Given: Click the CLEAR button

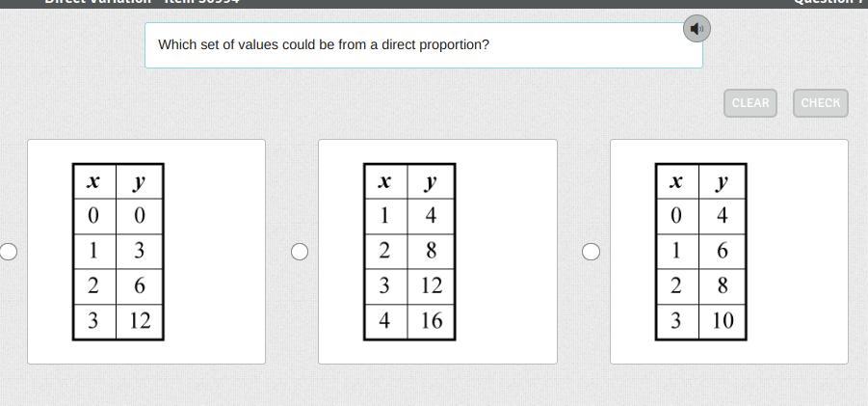Looking at the screenshot, I should [x=750, y=103].
